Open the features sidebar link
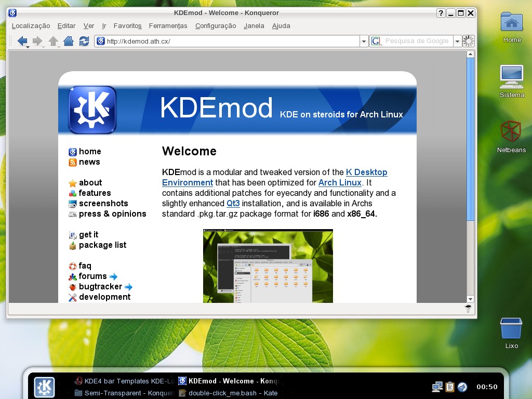The image size is (532, 399). pos(95,193)
